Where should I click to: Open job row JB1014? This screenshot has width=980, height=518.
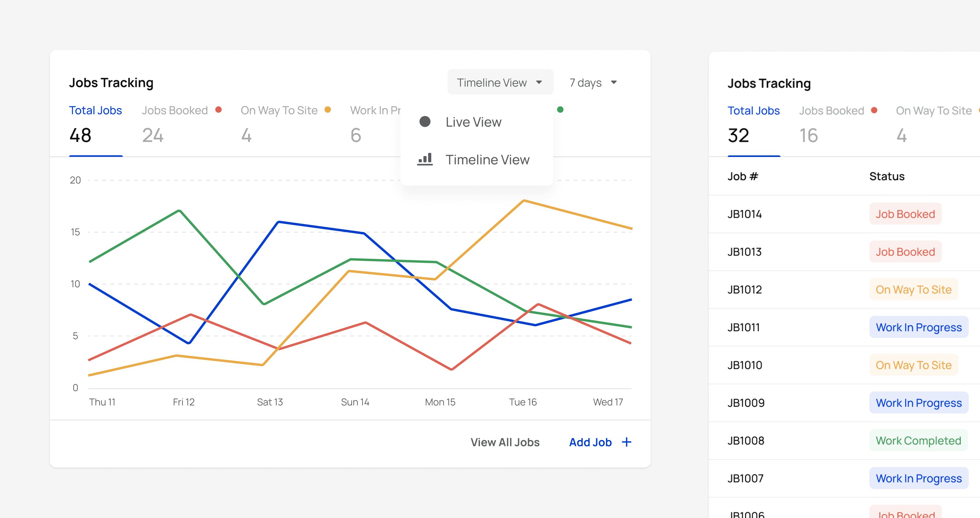[x=744, y=214]
